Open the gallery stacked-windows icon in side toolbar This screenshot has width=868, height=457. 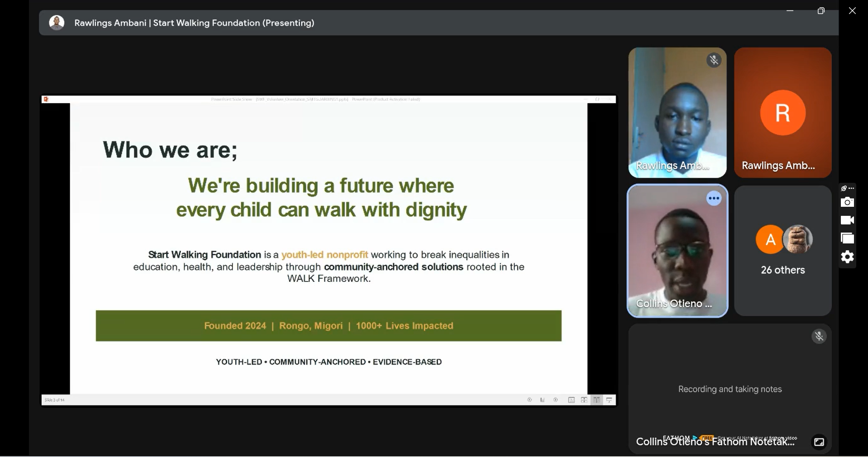coord(847,238)
